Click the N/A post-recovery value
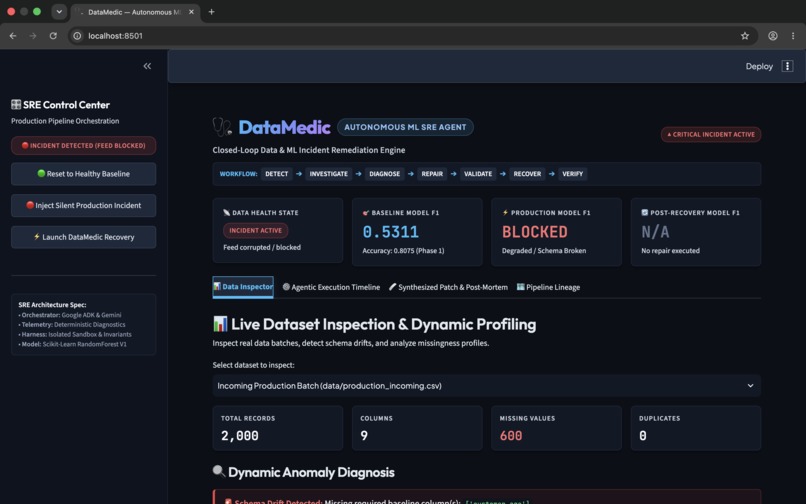 pos(655,232)
